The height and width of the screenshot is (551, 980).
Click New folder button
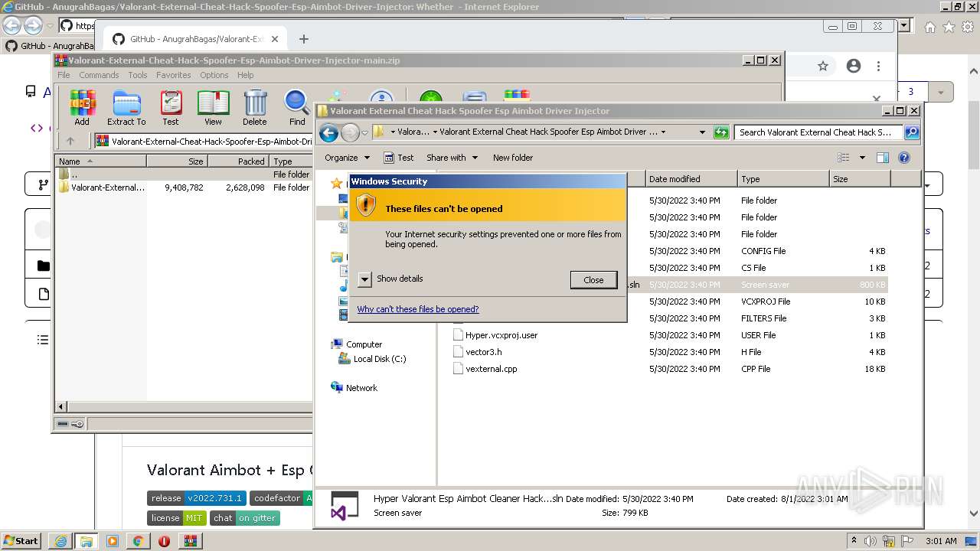[513, 158]
